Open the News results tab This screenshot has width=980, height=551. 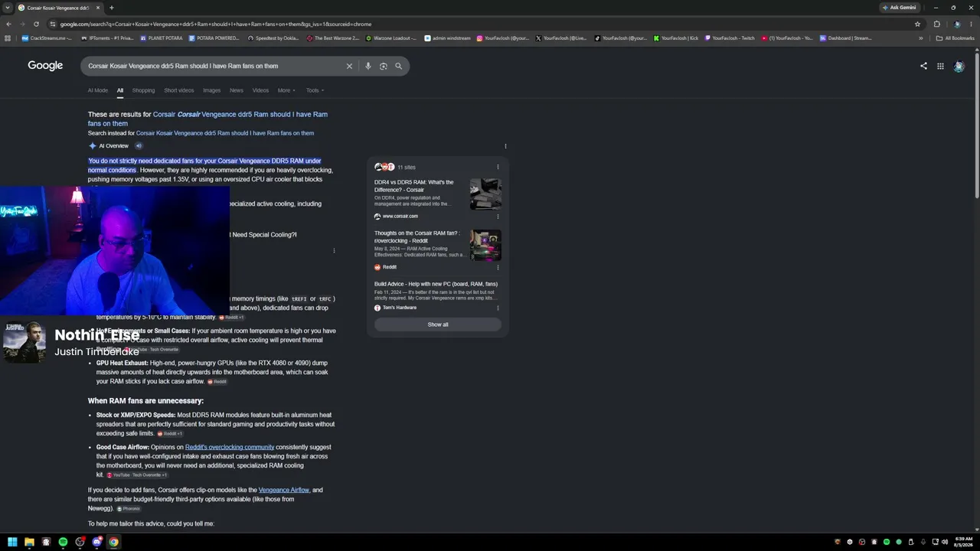click(x=237, y=90)
